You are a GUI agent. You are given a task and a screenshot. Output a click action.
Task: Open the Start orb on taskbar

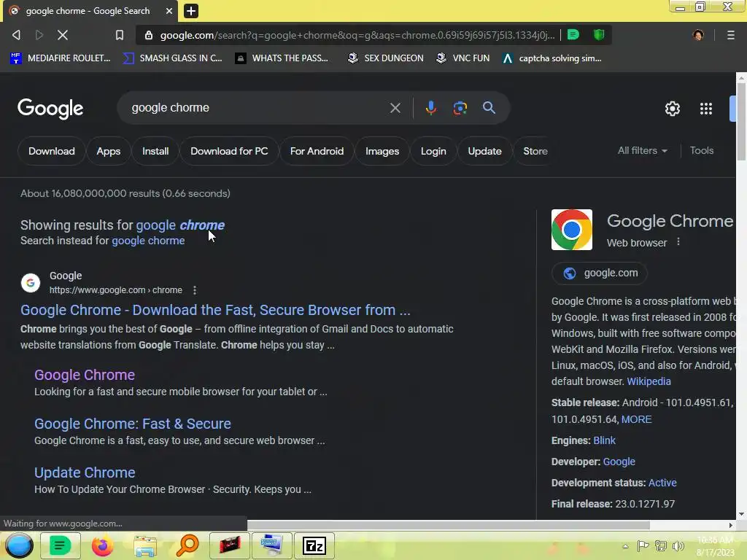[19, 545]
